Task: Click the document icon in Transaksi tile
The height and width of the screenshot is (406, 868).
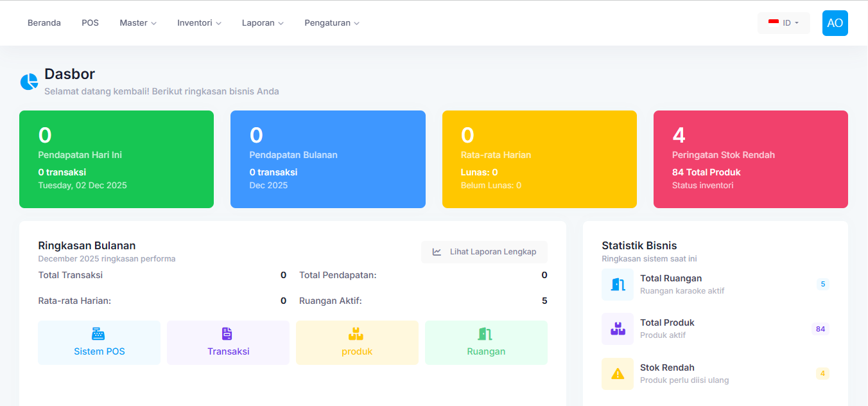Action: coord(227,333)
